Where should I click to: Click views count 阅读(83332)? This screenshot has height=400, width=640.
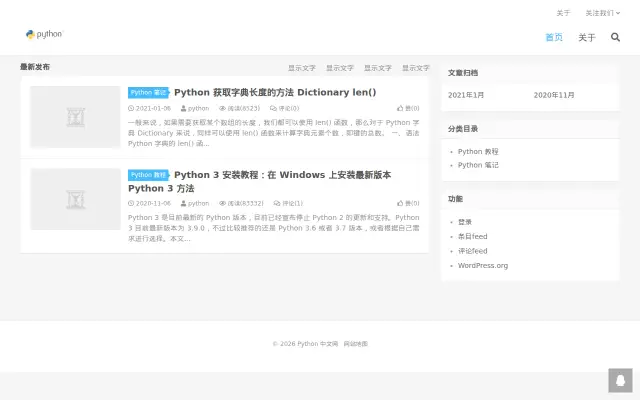[241, 203]
